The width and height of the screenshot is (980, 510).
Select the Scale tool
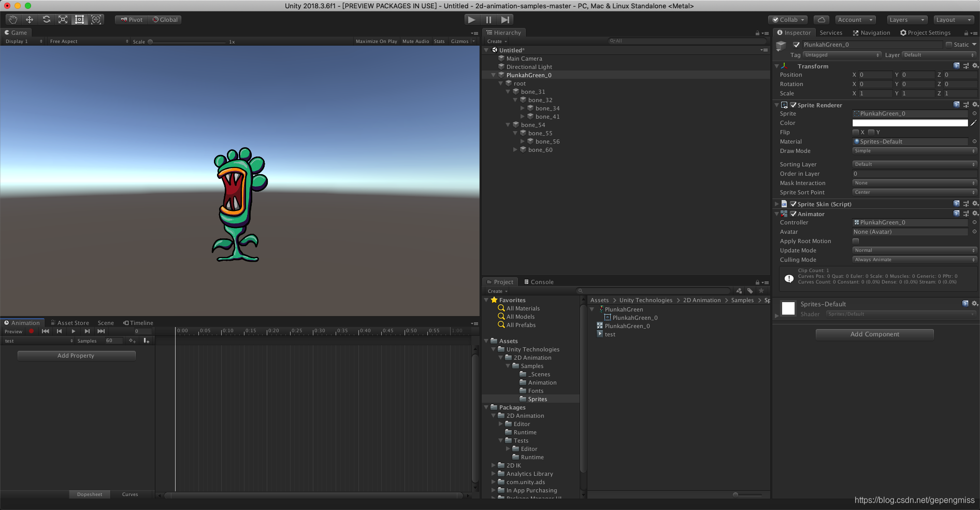tap(63, 20)
